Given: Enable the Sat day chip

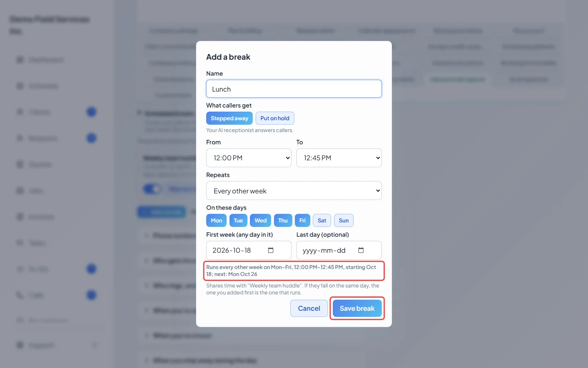Looking at the screenshot, I should tap(322, 220).
